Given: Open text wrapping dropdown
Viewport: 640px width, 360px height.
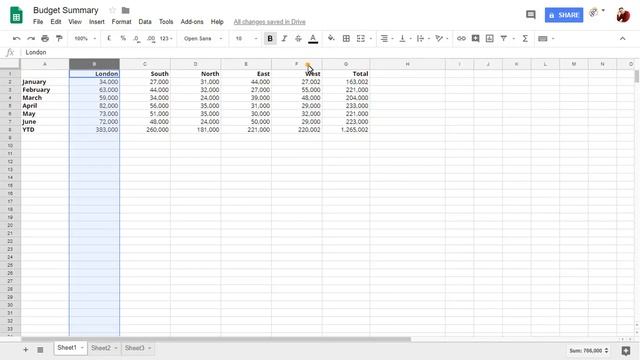Looking at the screenshot, I should click(422, 38).
